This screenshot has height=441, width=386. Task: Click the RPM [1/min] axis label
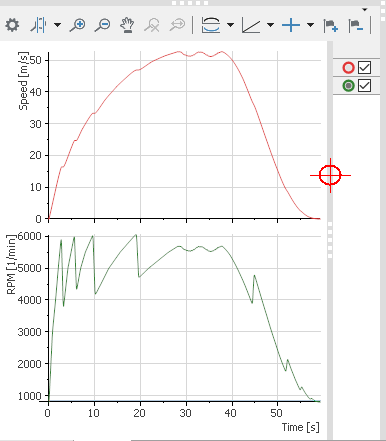(x=12, y=264)
